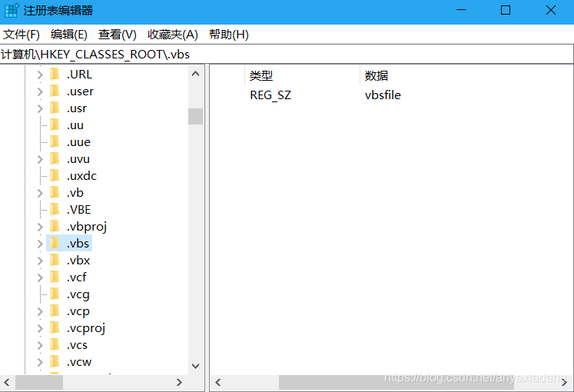Open the 帮助(H) menu
574x392 pixels.
[229, 35]
